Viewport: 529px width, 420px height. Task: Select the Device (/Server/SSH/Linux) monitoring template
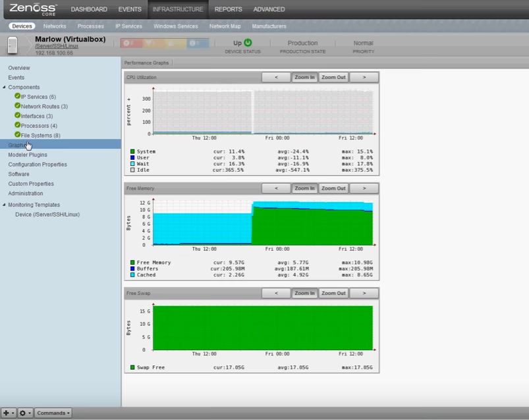pos(47,215)
